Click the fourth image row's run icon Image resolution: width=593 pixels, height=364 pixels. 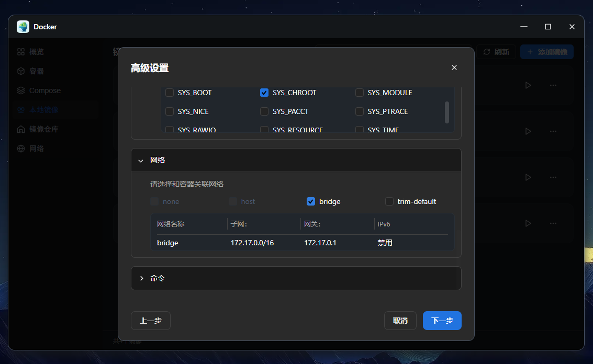point(528,223)
